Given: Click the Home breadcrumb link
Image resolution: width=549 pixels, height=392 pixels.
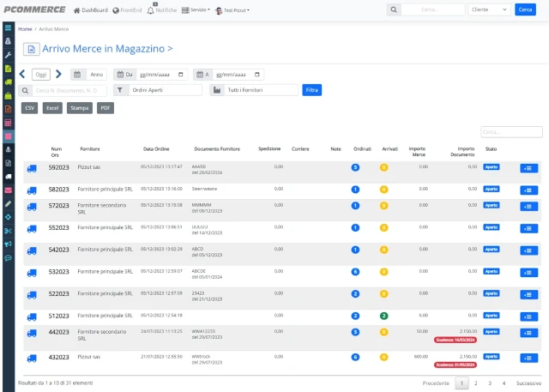Looking at the screenshot, I should 25,29.
